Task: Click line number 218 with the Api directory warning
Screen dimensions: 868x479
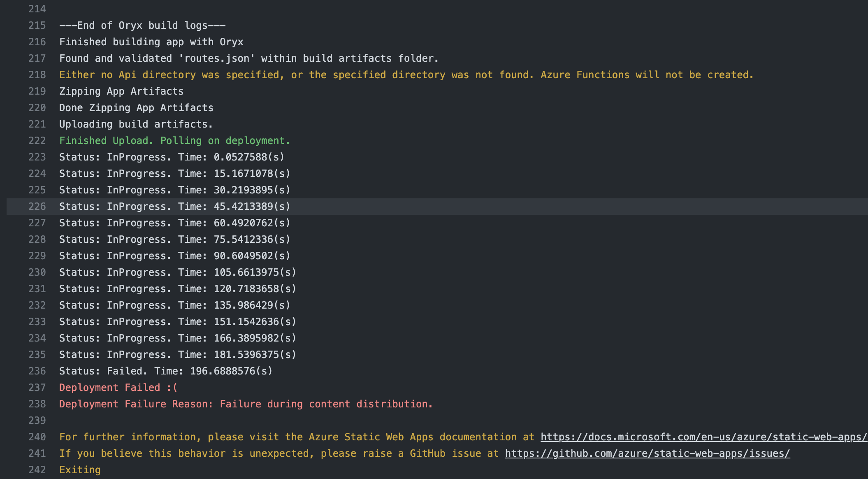Action: (x=37, y=74)
